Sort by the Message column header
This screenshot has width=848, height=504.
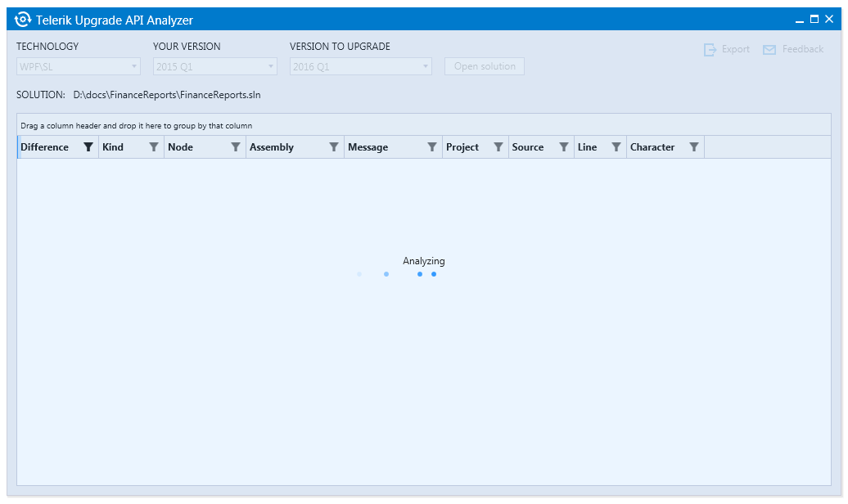point(368,147)
